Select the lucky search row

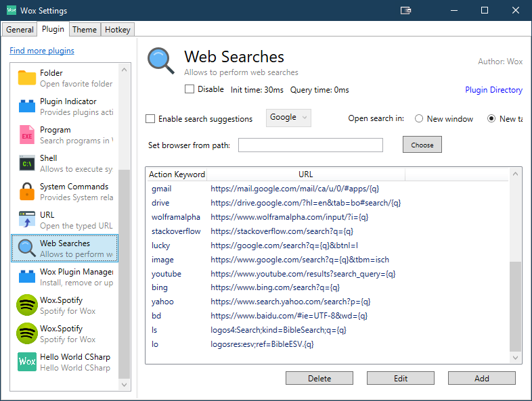[x=328, y=245]
